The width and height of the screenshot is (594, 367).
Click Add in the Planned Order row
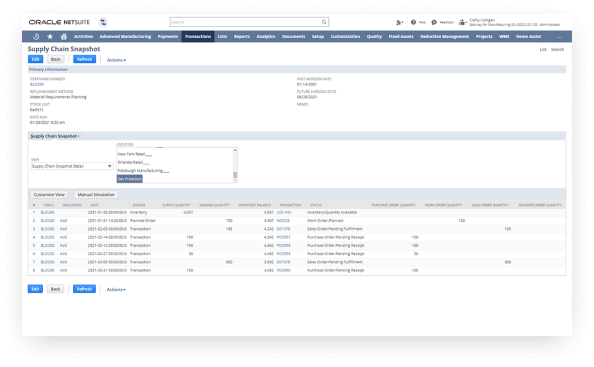pos(63,221)
